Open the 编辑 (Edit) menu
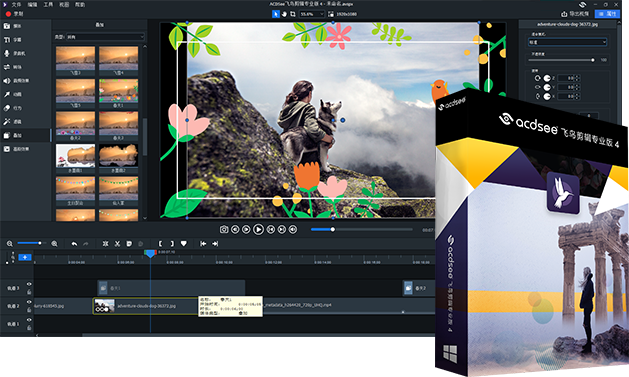This screenshot has height=377, width=629. [32, 4]
